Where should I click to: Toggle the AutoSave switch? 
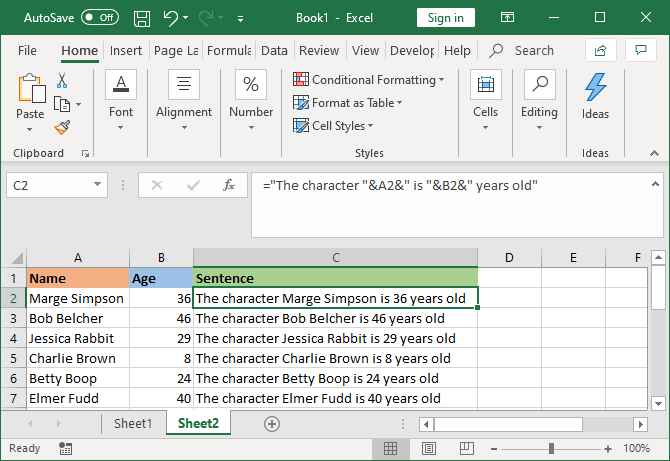click(99, 18)
